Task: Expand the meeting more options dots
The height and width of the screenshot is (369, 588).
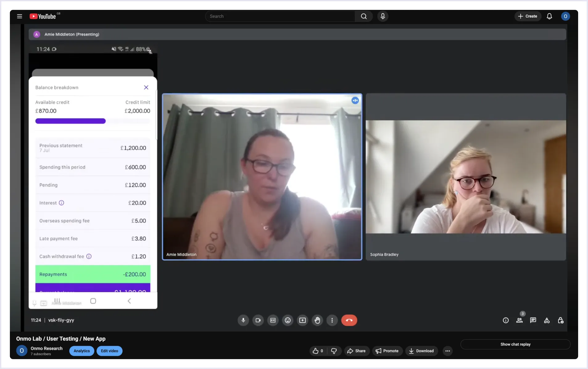Action: tap(332, 320)
